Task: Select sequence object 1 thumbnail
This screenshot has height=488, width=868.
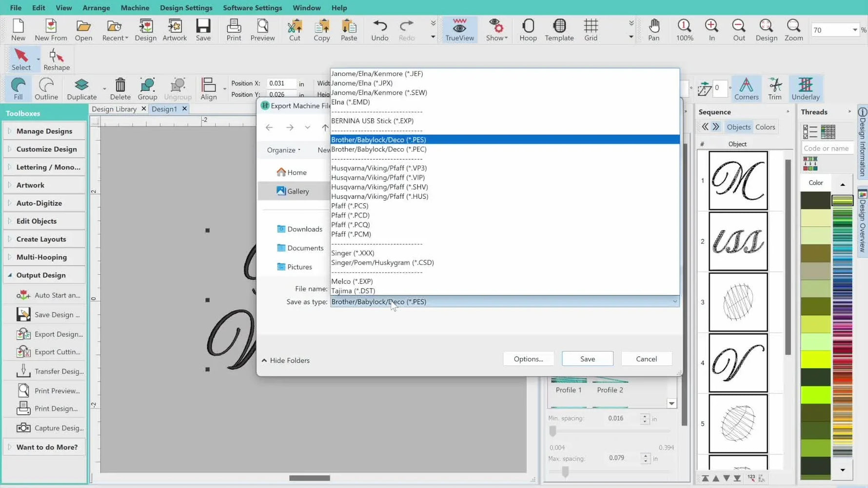Action: click(x=738, y=180)
